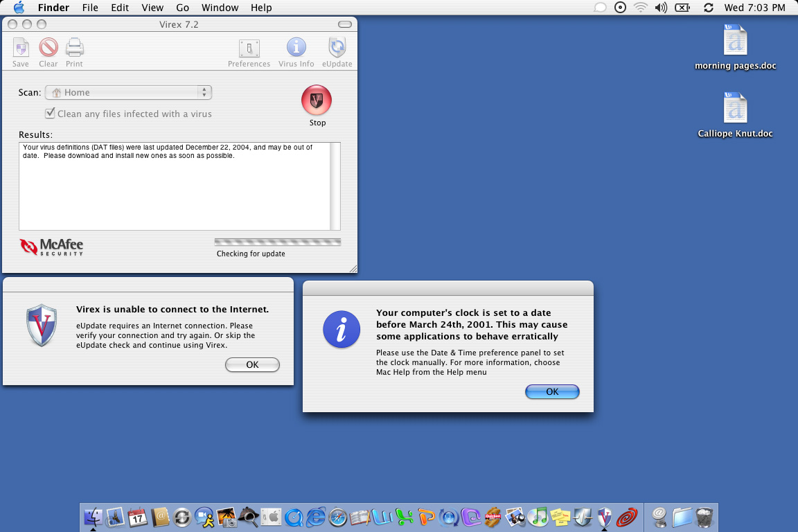Open Finder from the Dock
The image size is (798, 532).
pyautogui.click(x=93, y=517)
